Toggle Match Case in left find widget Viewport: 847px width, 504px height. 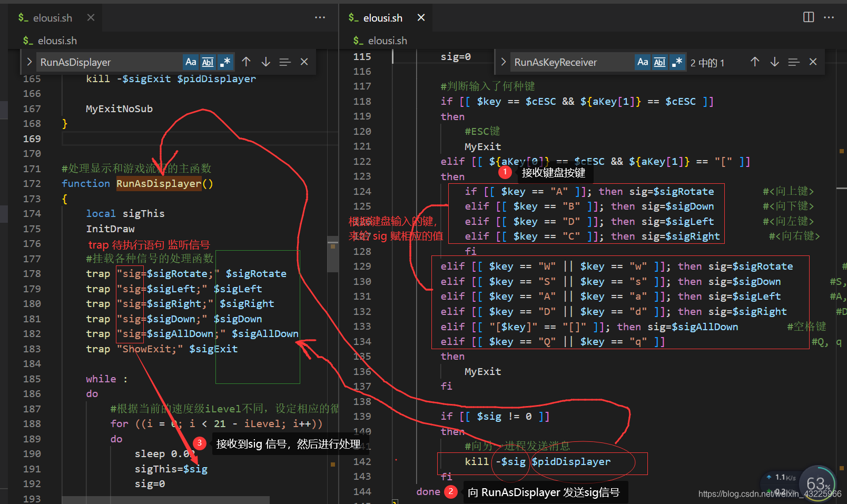[191, 62]
